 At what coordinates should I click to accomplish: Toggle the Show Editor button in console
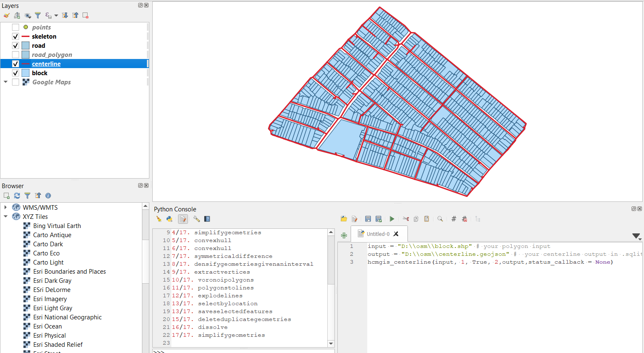pyautogui.click(x=183, y=219)
